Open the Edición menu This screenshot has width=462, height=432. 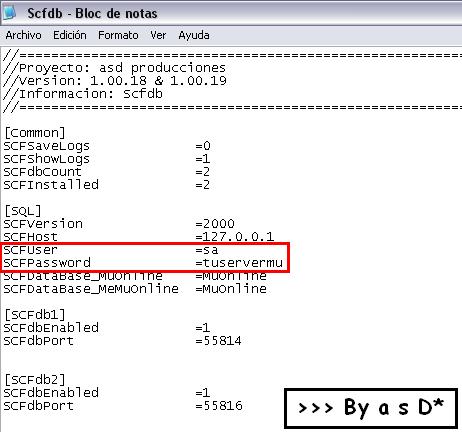click(70, 35)
